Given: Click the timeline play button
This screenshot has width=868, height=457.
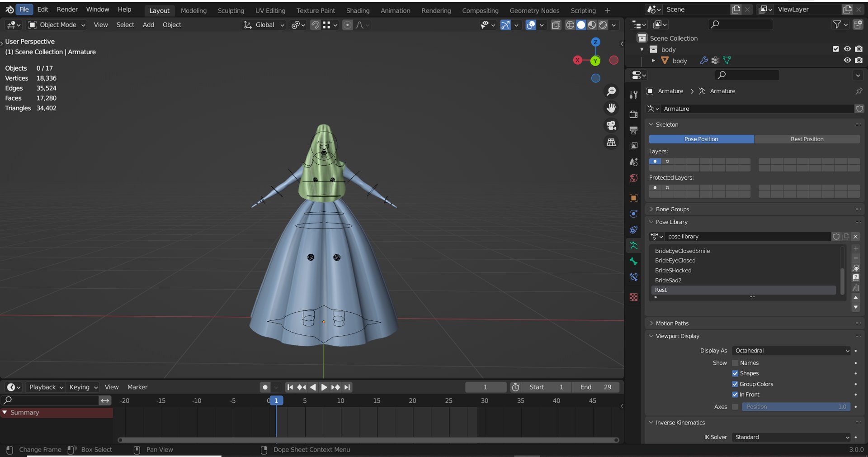Looking at the screenshot, I should pyautogui.click(x=324, y=387).
